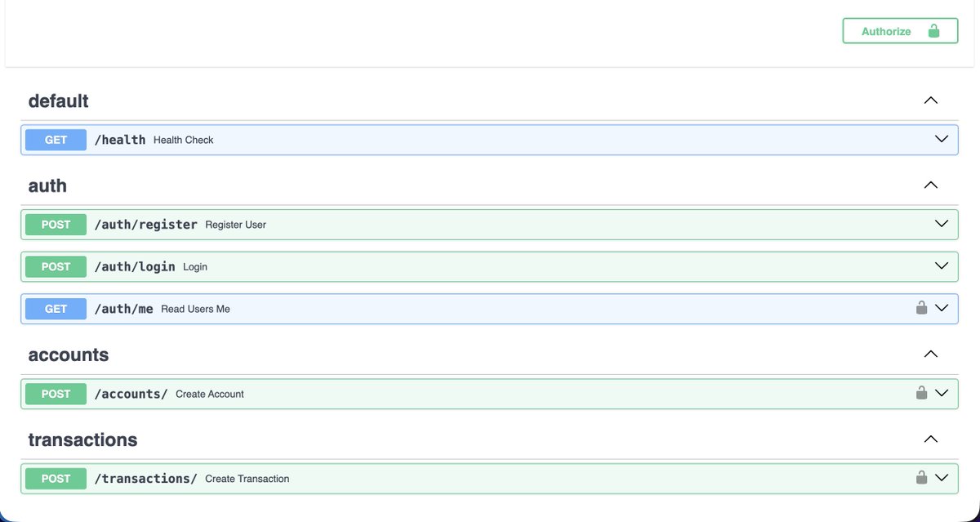
Task: Open the /health path link
Action: tap(120, 140)
